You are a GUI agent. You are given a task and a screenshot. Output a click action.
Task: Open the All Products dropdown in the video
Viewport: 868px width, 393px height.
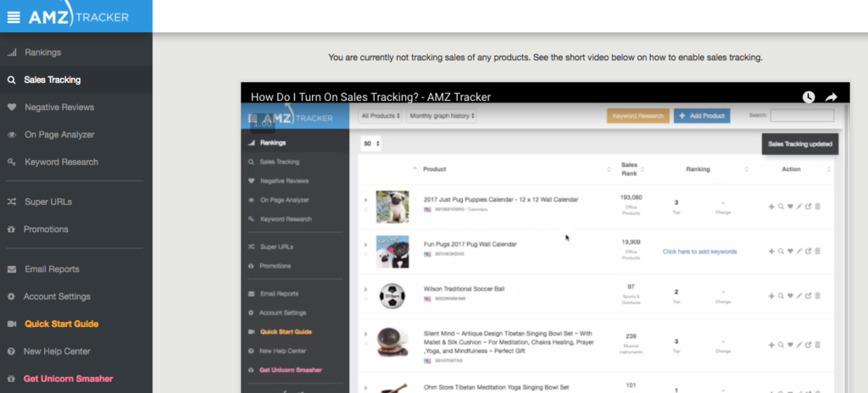[380, 116]
